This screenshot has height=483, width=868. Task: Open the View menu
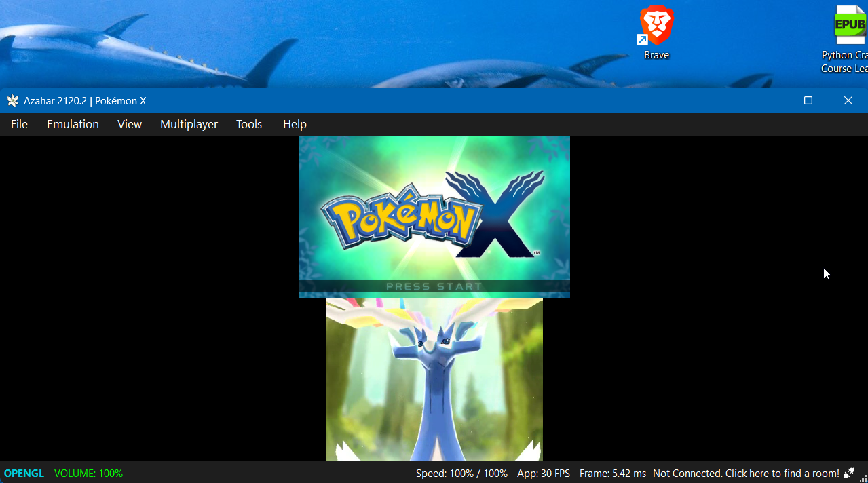tap(129, 124)
